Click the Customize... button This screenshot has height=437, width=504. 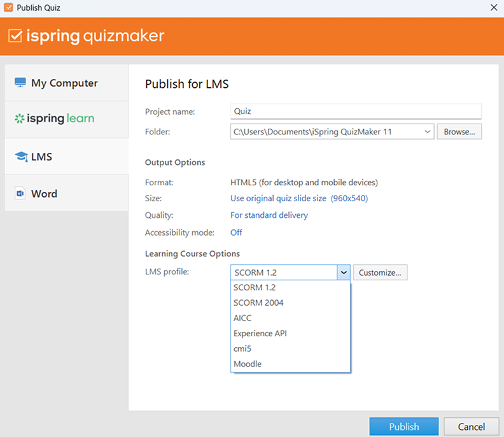(x=381, y=273)
